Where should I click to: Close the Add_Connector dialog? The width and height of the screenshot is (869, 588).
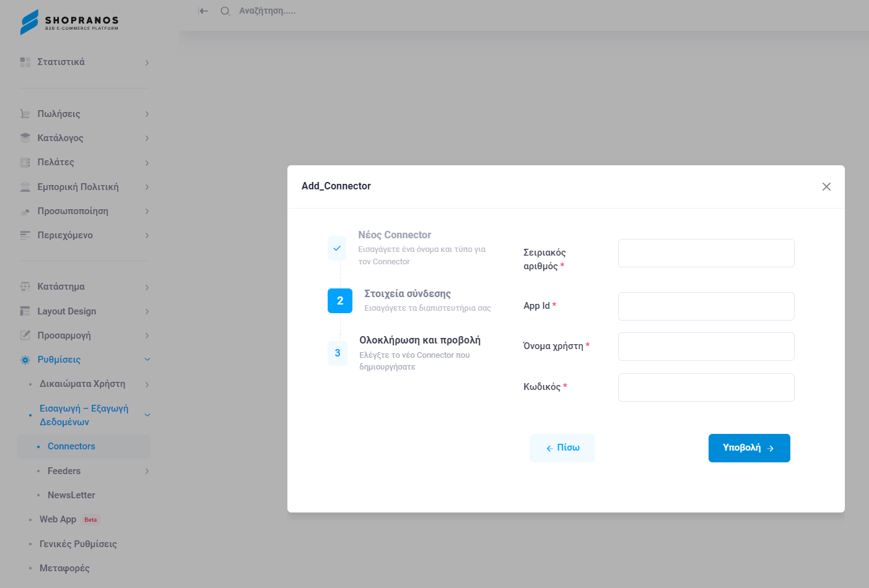click(x=826, y=187)
